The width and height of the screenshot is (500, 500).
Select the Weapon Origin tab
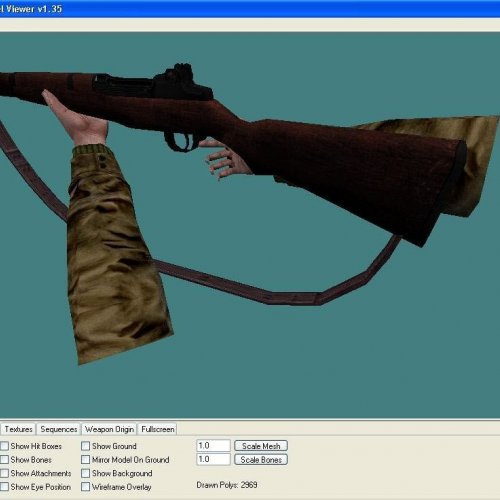[109, 429]
